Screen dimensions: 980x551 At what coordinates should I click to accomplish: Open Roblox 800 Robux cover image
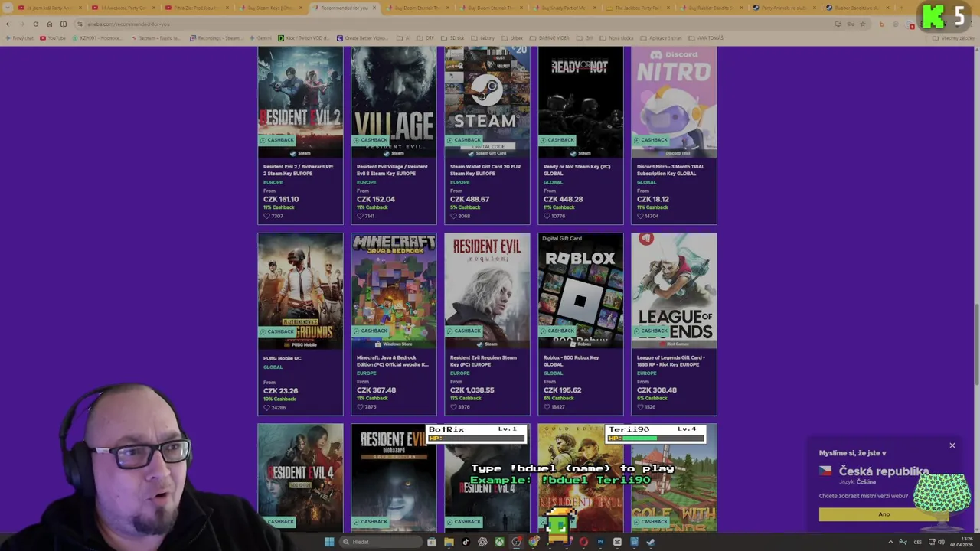pos(580,291)
